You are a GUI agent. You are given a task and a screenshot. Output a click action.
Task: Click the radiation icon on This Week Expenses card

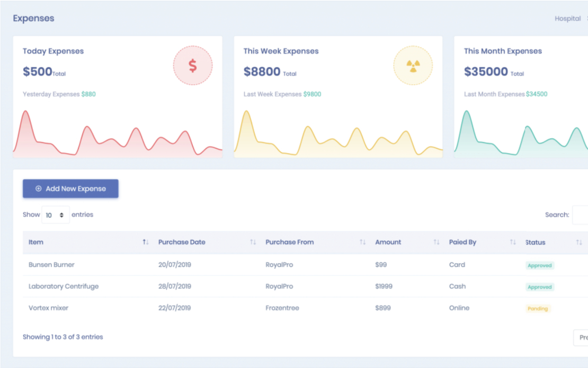(x=413, y=65)
